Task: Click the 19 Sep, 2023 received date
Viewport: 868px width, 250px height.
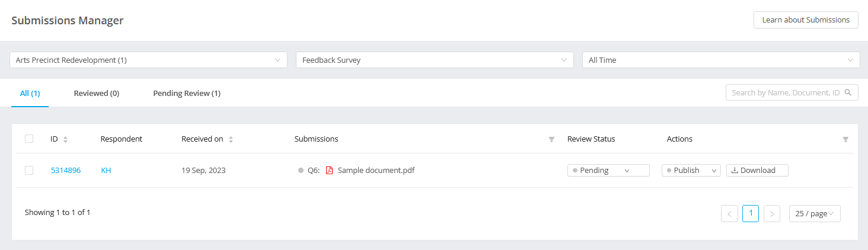Action: pyautogui.click(x=203, y=170)
